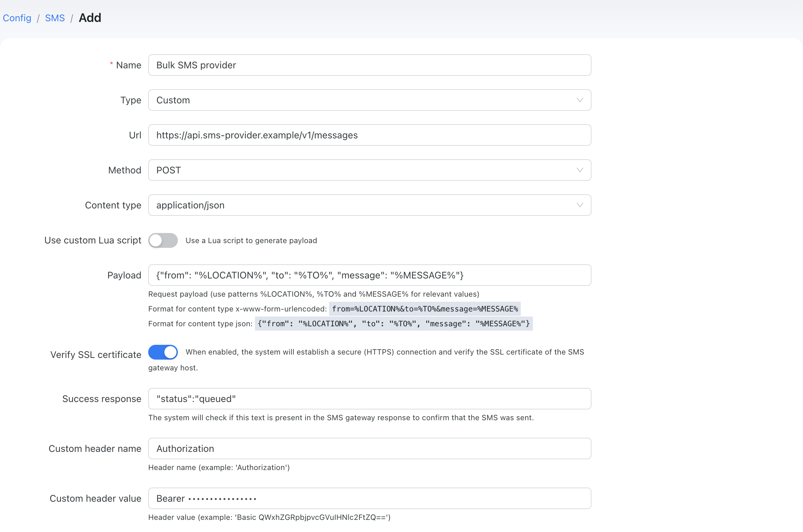Click the x-www-form-urlencoded format code sample
803x532 pixels.
[x=425, y=309]
